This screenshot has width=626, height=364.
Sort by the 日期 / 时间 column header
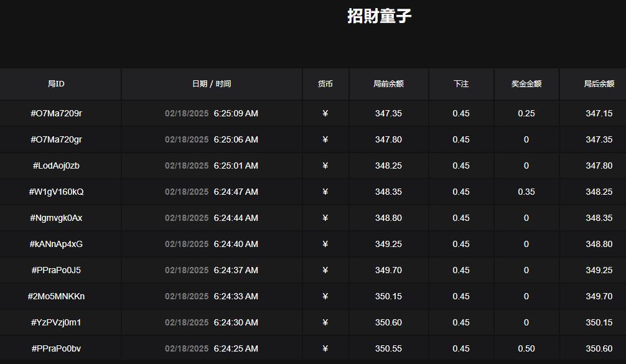click(x=212, y=84)
